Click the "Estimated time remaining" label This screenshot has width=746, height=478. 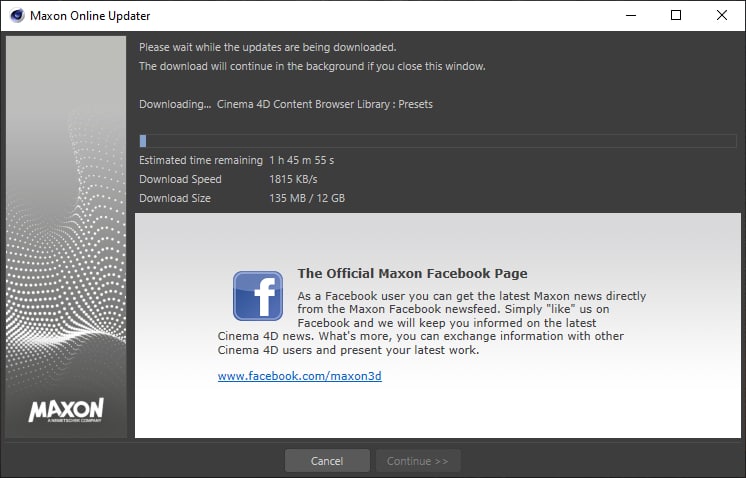coord(201,160)
